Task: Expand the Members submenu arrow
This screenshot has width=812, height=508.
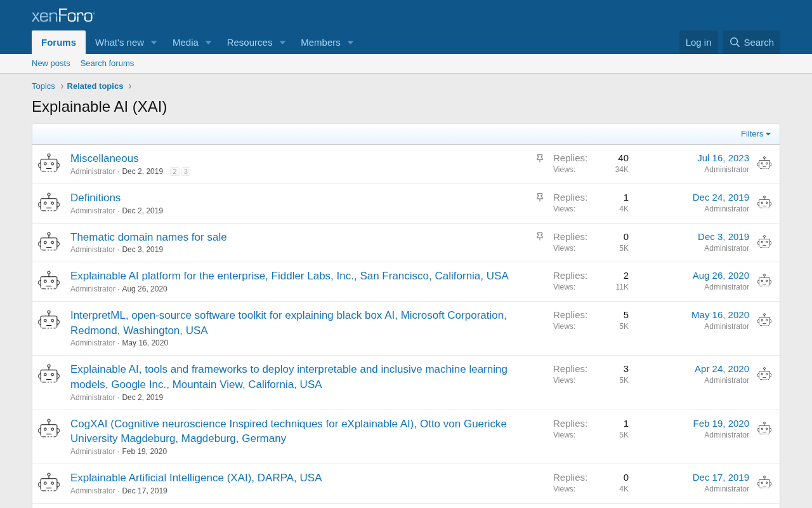Action: pyautogui.click(x=350, y=43)
